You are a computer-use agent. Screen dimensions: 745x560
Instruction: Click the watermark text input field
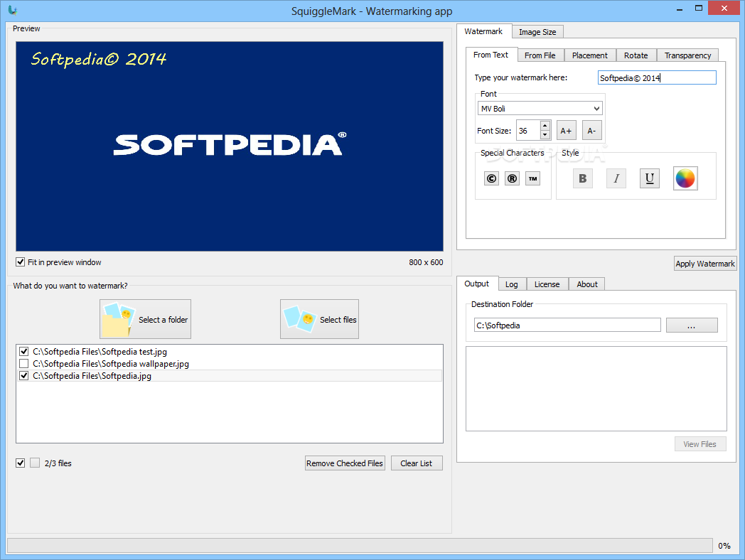tap(657, 78)
